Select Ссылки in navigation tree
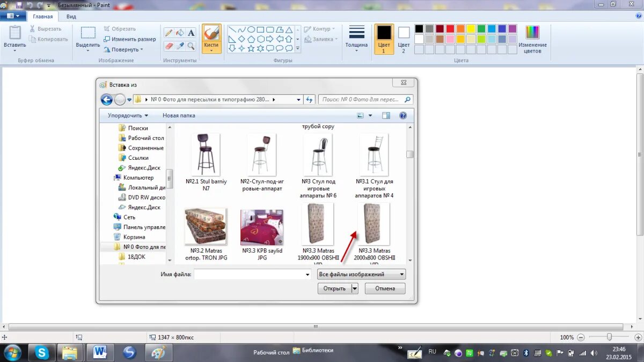 coord(134,158)
